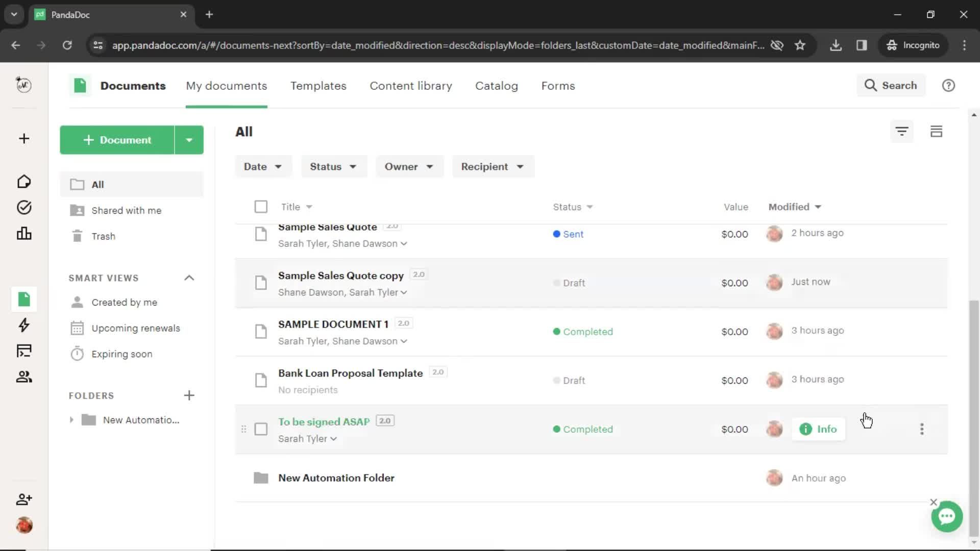
Task: Open Content library tab
Action: click(411, 86)
